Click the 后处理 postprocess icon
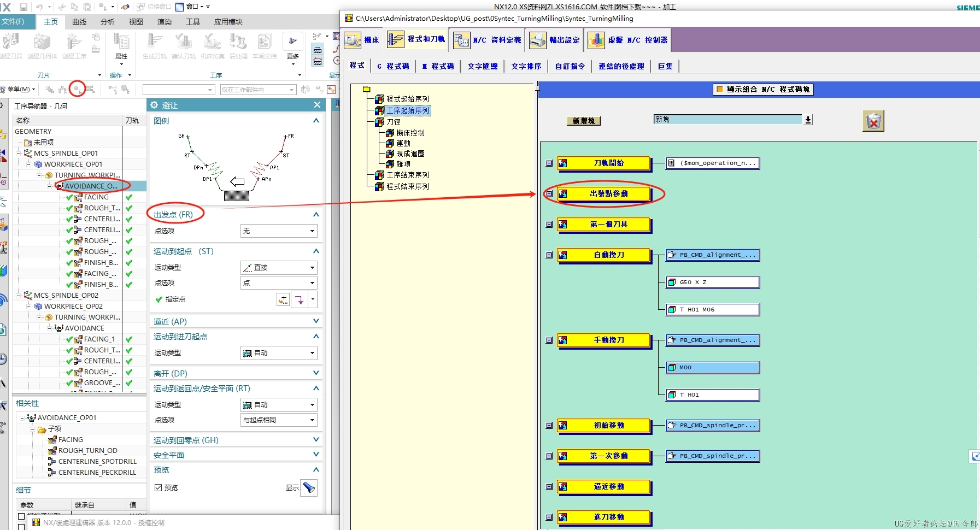The height and width of the screenshot is (530, 980). [x=238, y=42]
